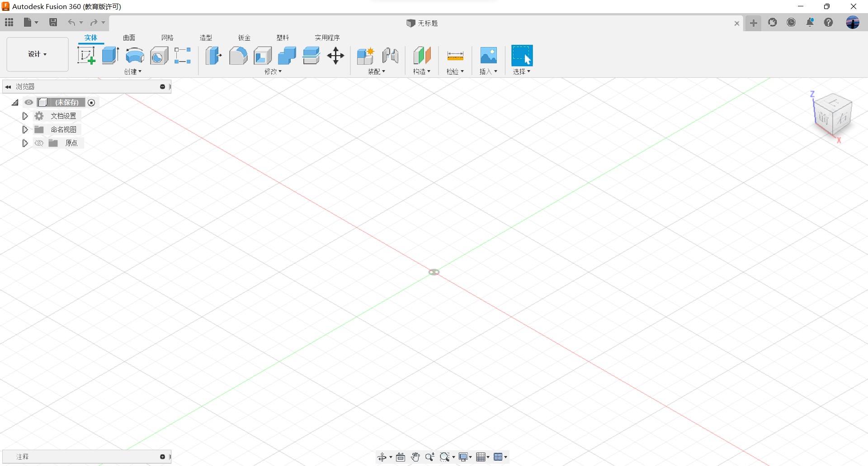Save the design with the disk icon
This screenshot has width=868, height=466.
click(x=53, y=22)
